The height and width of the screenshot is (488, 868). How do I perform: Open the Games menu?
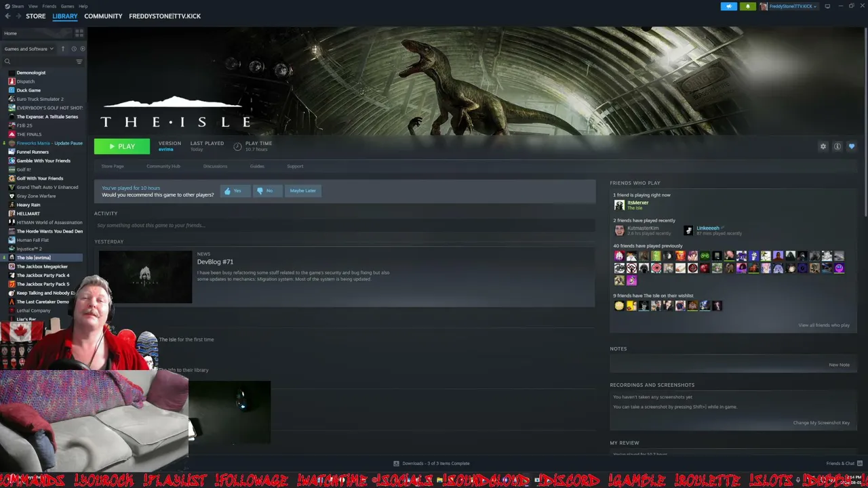click(67, 6)
